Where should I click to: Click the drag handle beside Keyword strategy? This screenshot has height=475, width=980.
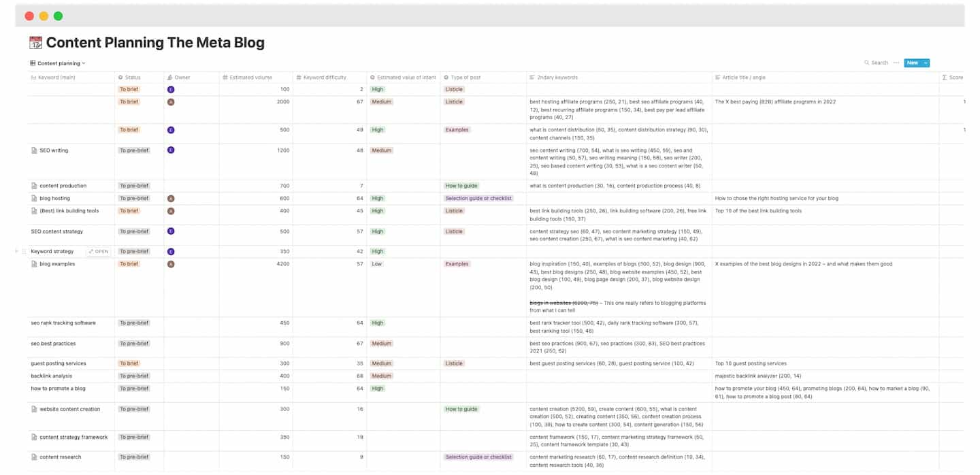[x=22, y=251]
